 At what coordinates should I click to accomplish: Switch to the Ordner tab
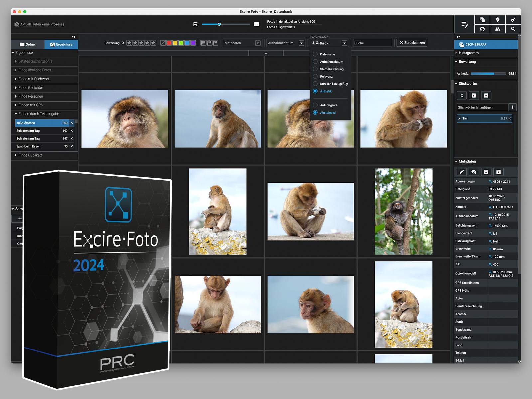click(28, 44)
